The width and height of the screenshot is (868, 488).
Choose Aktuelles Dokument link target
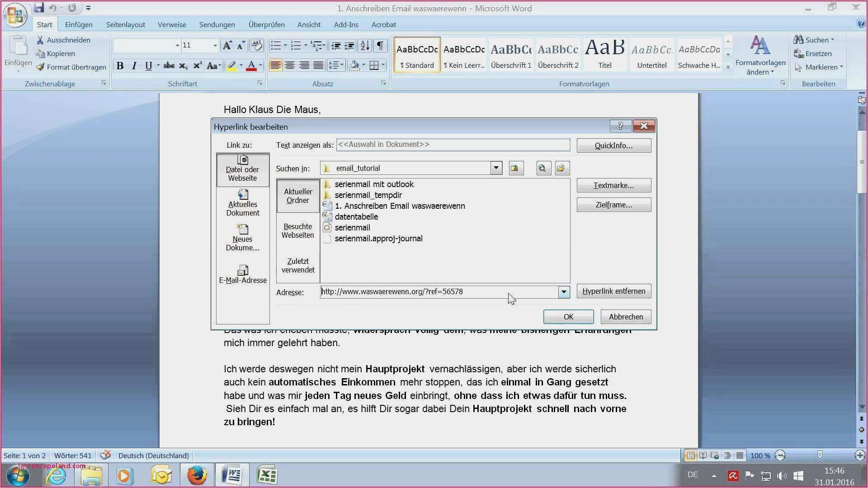[x=243, y=203]
